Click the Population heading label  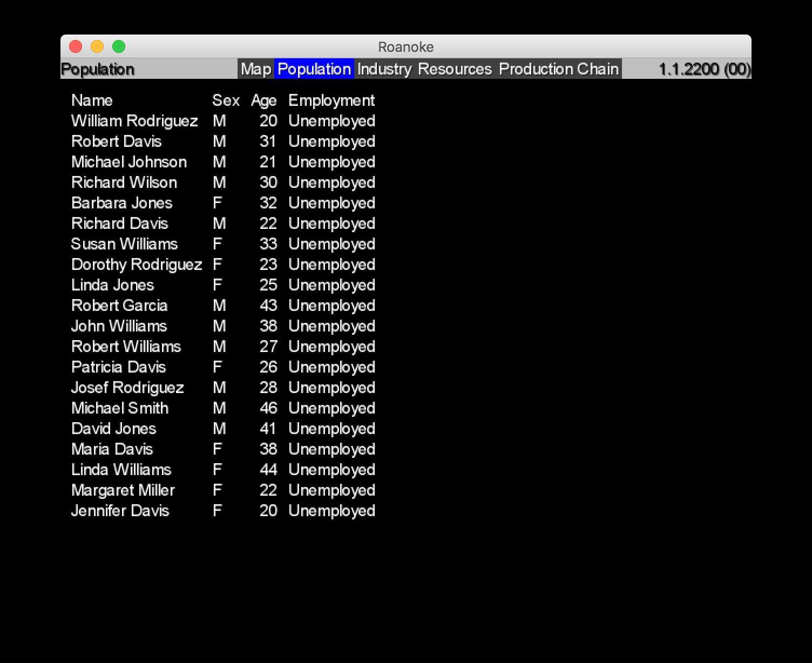pos(97,69)
